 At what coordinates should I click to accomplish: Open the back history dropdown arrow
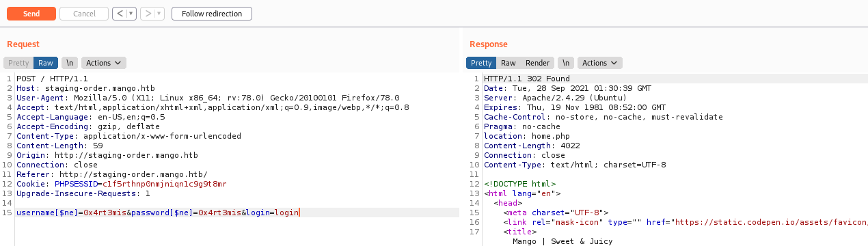pyautogui.click(x=131, y=14)
